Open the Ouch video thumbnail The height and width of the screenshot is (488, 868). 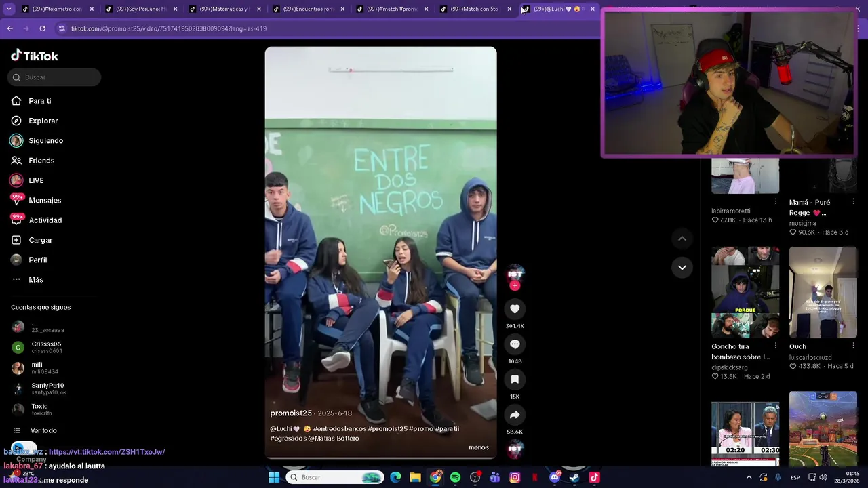823,292
